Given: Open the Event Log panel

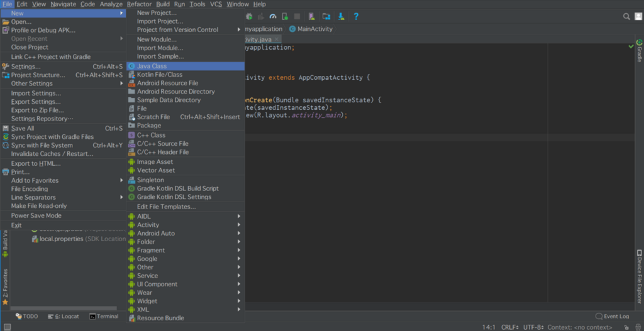Looking at the screenshot, I should point(612,316).
